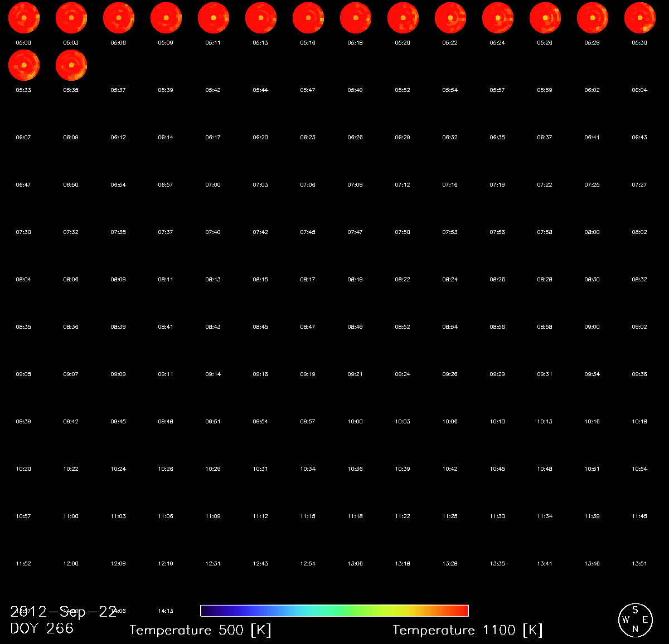
Task: Click the 11:52 timestamp label
Action: 23,564
